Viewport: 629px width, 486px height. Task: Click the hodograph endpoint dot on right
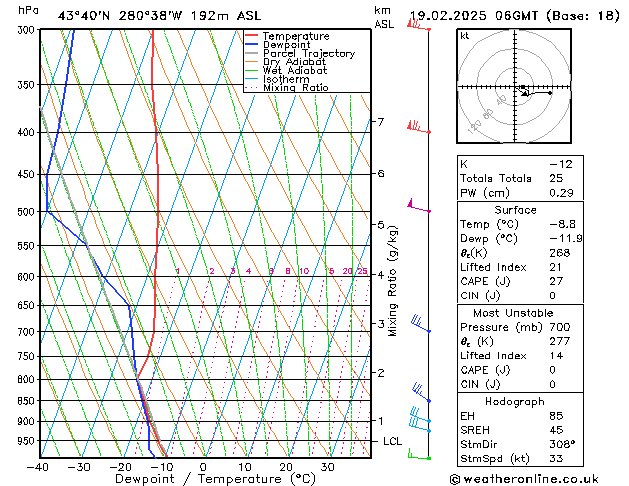[550, 93]
